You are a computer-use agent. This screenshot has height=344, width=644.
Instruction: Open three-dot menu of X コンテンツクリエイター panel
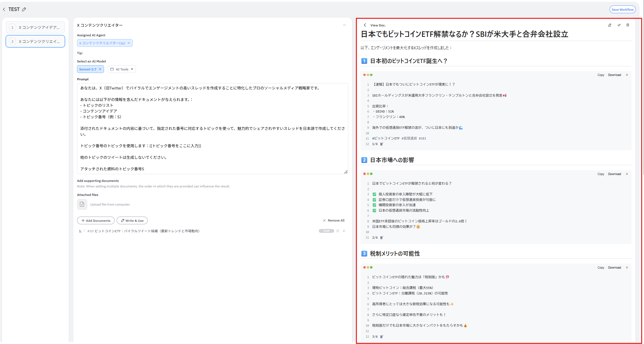[x=344, y=25]
